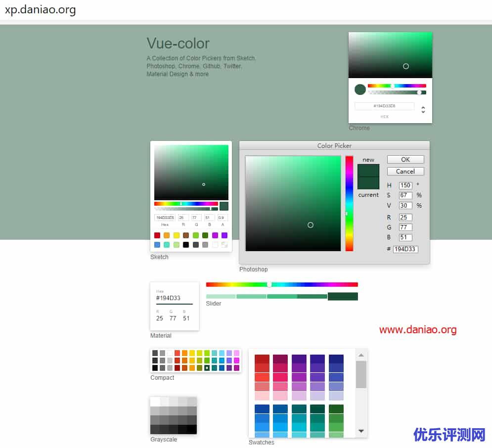The image size is (492, 448).
Task: Select the black swatch in Compact picker
Action: [x=155, y=368]
